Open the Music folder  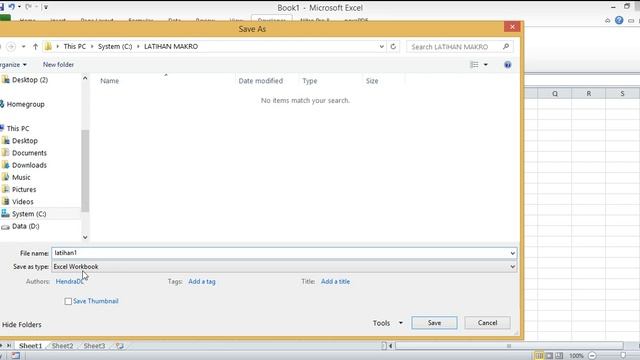tap(21, 177)
